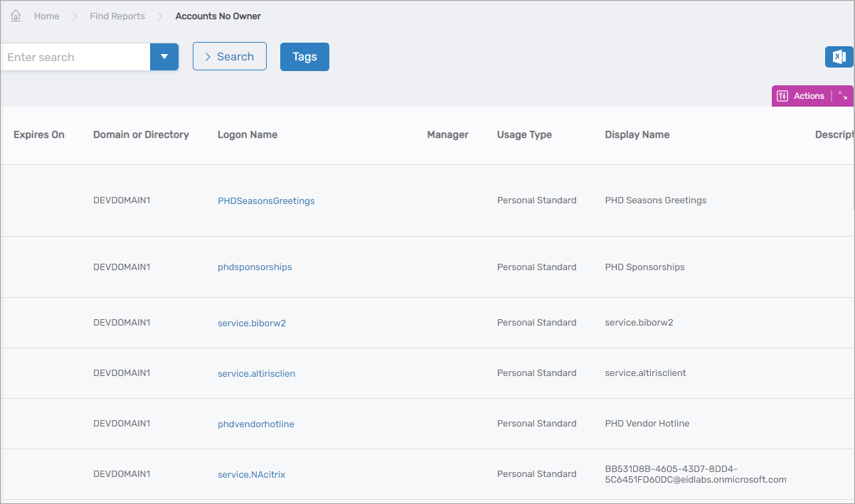Click the expand arrows icon beside Actions

(x=843, y=96)
